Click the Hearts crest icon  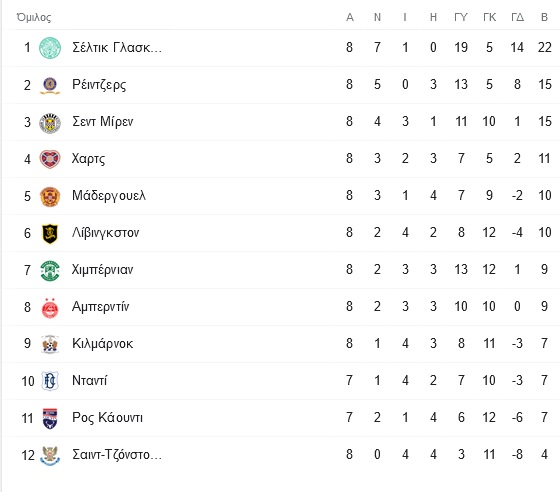50,159
